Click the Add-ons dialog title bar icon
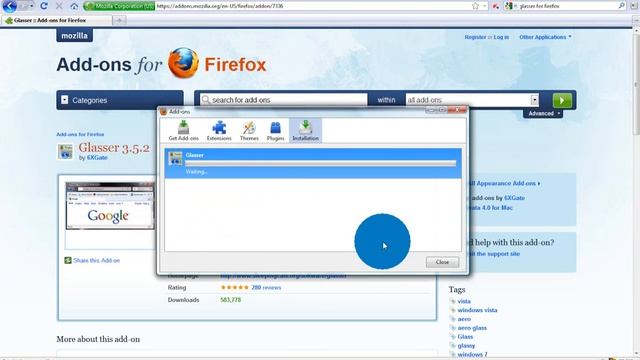 (164, 111)
